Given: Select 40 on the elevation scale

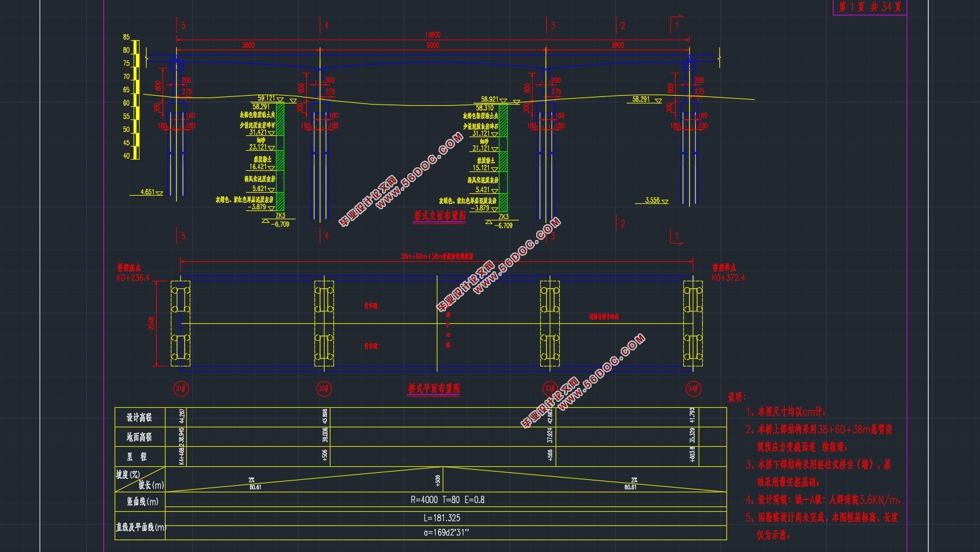Looking at the screenshot, I should (126, 156).
